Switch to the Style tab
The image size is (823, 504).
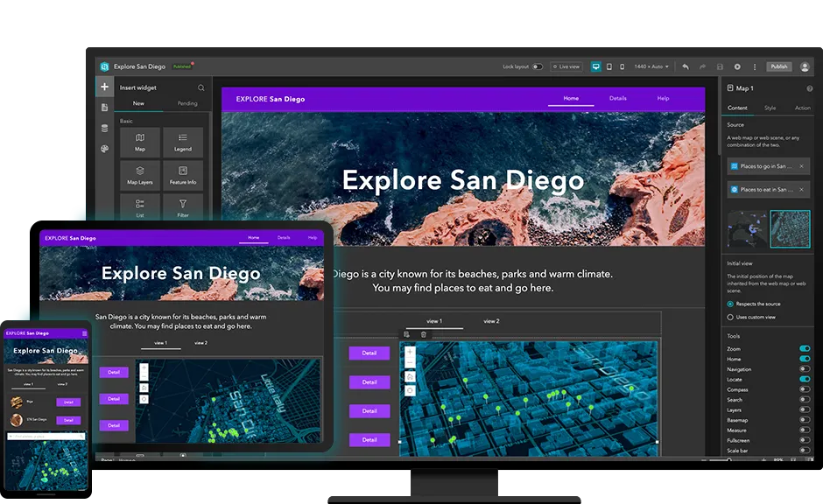770,108
